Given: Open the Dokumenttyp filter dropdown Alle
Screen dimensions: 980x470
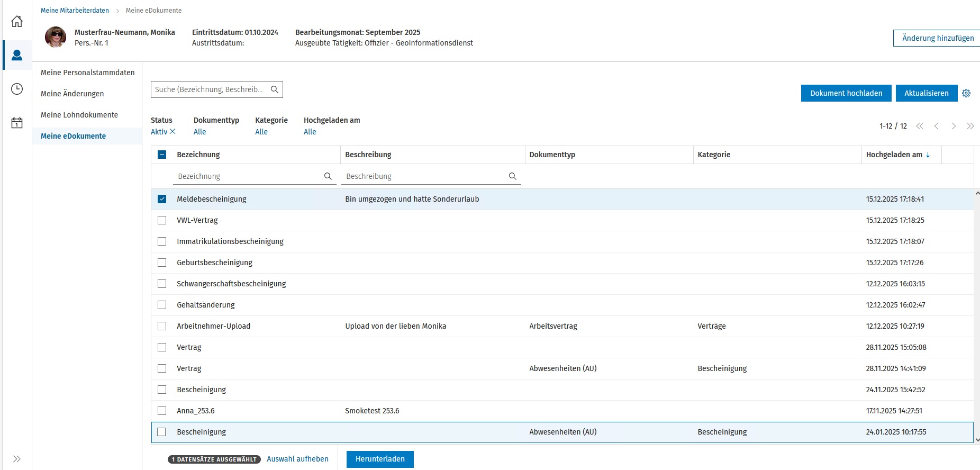Looking at the screenshot, I should click(x=199, y=132).
